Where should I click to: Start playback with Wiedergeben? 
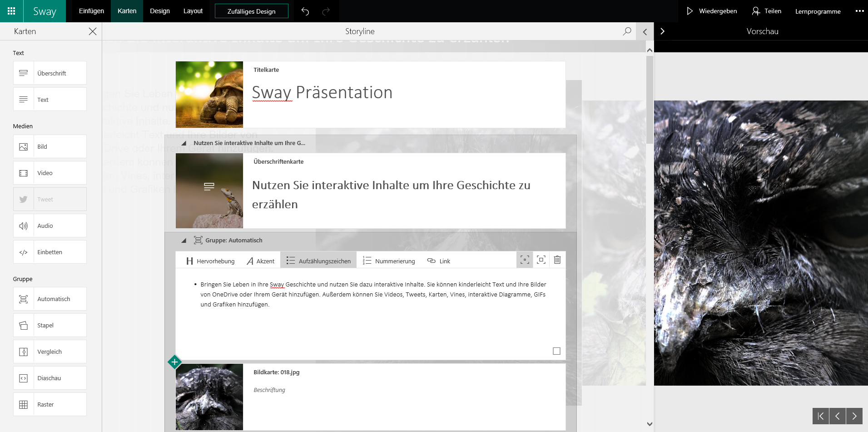(x=712, y=11)
